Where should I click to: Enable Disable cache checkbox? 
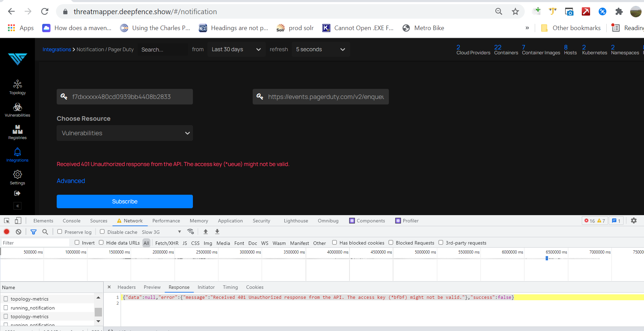click(x=102, y=232)
